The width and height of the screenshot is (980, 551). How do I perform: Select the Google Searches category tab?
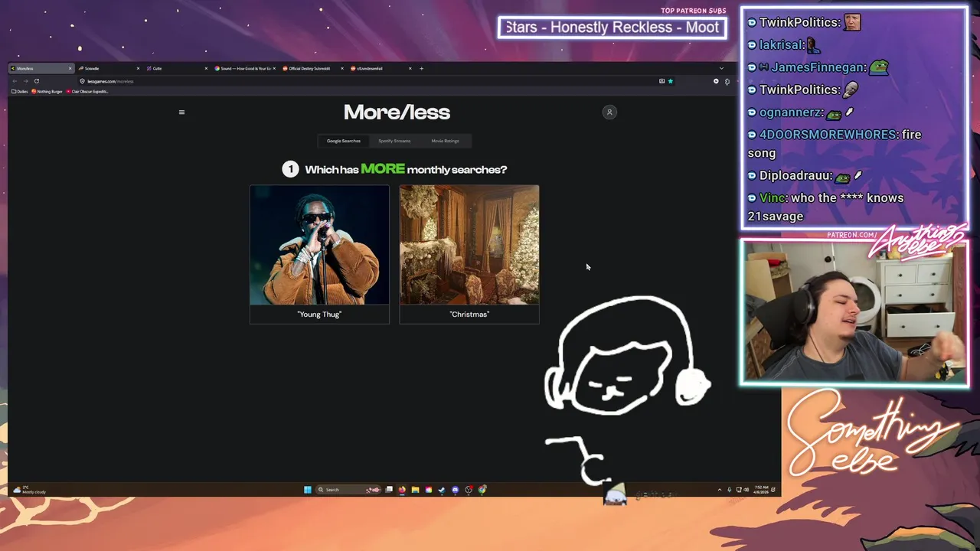(344, 141)
